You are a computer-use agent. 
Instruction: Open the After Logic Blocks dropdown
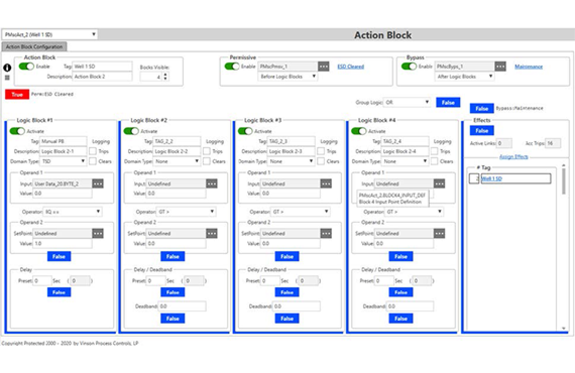pyautogui.click(x=465, y=76)
